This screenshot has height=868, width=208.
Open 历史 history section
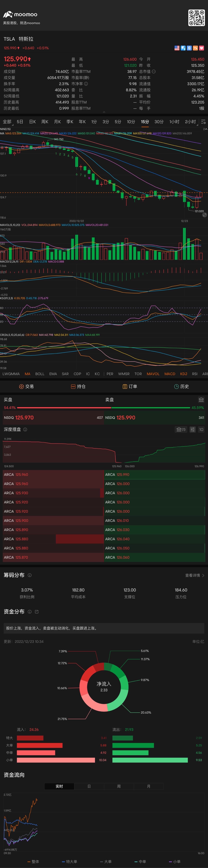coord(181,387)
